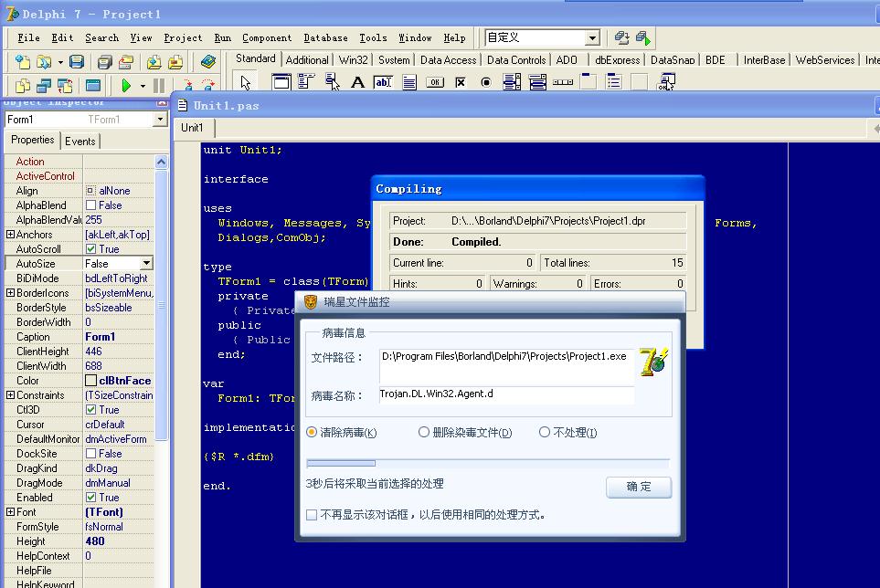Check 不再显示该对话框 checkbox

(312, 515)
